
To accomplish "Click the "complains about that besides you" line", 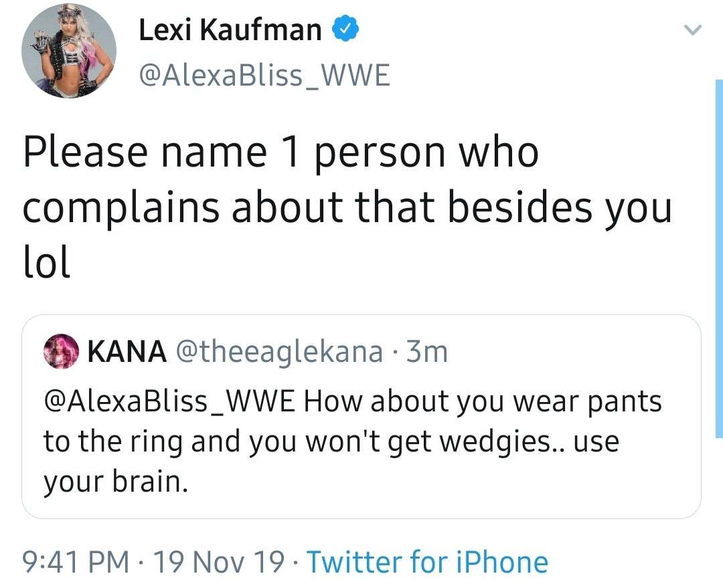I will coord(347,207).
